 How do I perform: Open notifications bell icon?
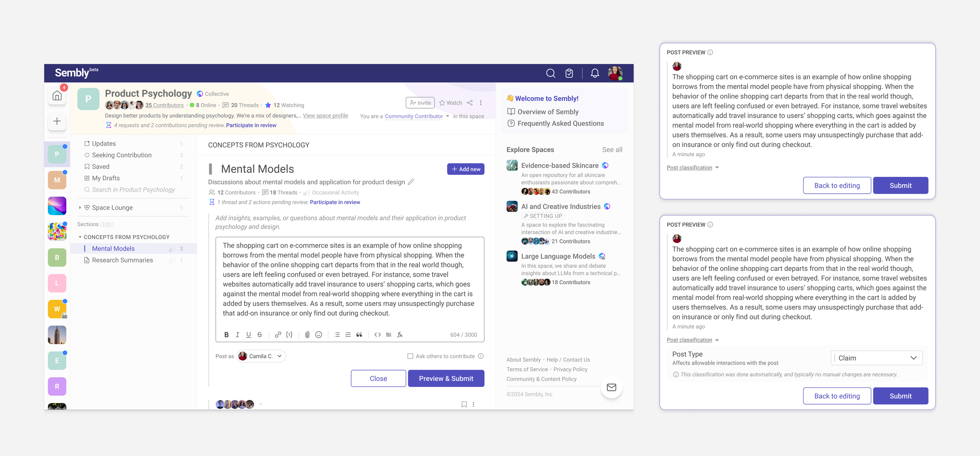coord(595,73)
